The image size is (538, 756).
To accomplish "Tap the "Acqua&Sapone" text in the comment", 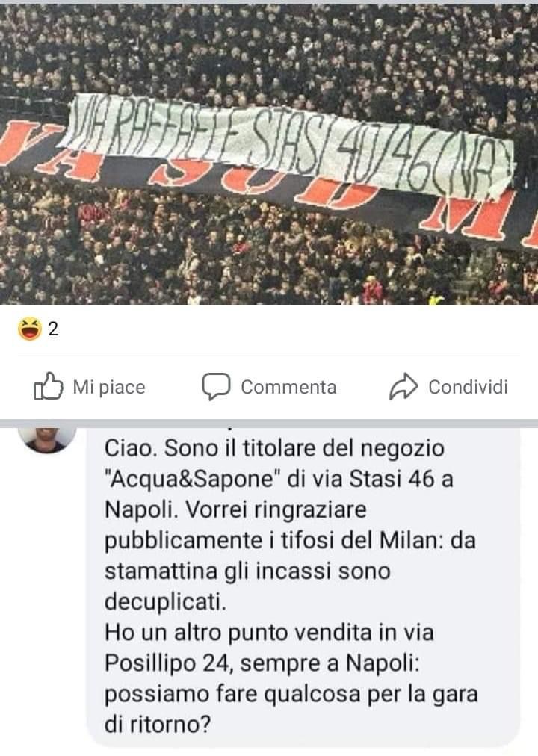I will [193, 480].
